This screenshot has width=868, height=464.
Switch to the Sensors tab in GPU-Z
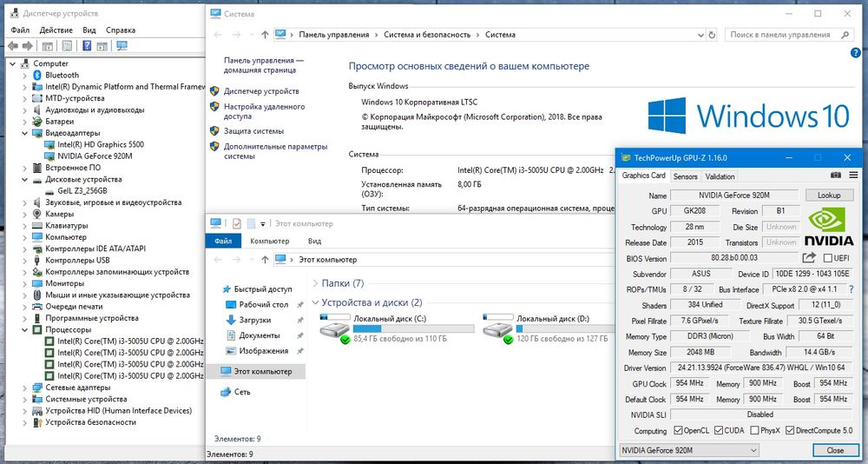(685, 176)
